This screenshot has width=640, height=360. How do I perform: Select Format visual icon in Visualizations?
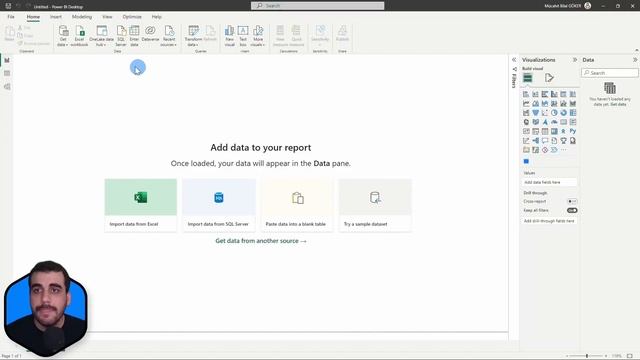549,78
